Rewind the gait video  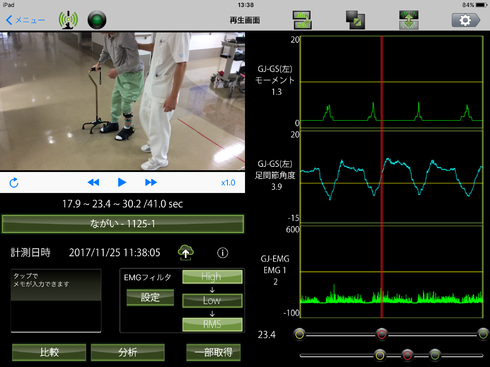[x=93, y=182]
